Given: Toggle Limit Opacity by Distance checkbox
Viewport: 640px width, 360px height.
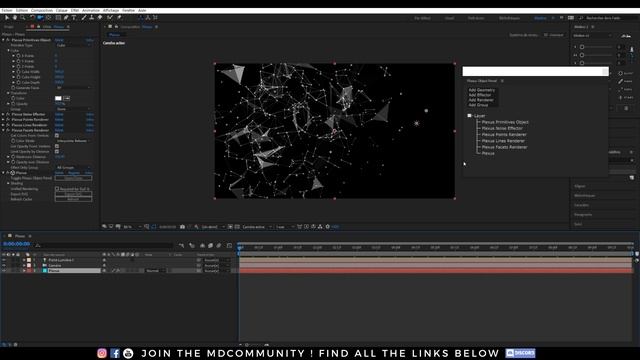Looking at the screenshot, I should coord(57,151).
